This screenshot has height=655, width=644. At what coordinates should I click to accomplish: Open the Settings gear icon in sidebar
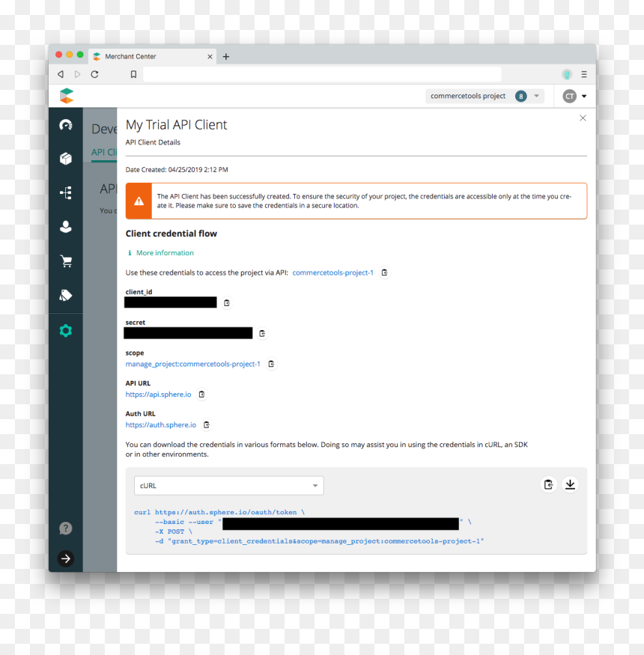point(66,331)
